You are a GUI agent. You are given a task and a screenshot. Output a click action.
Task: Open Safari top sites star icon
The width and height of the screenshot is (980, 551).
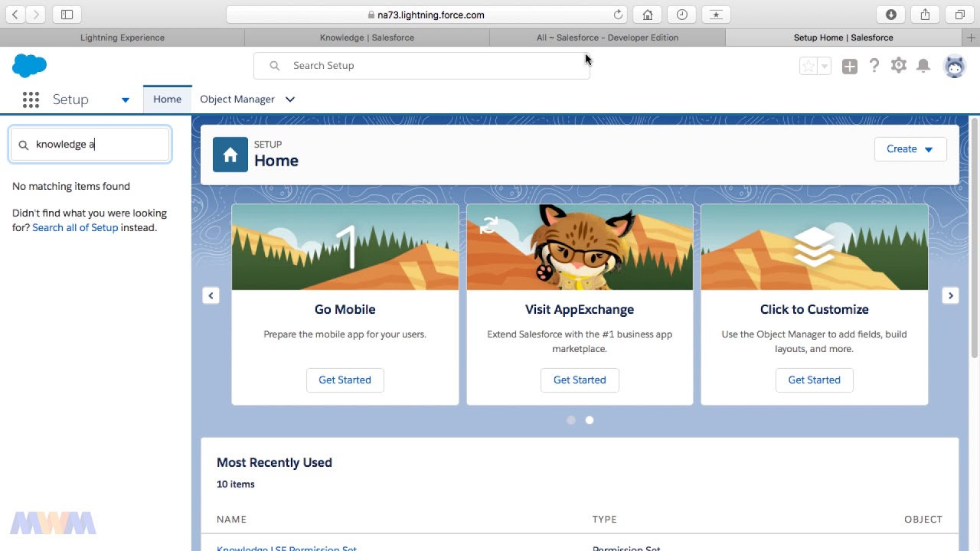coord(715,15)
